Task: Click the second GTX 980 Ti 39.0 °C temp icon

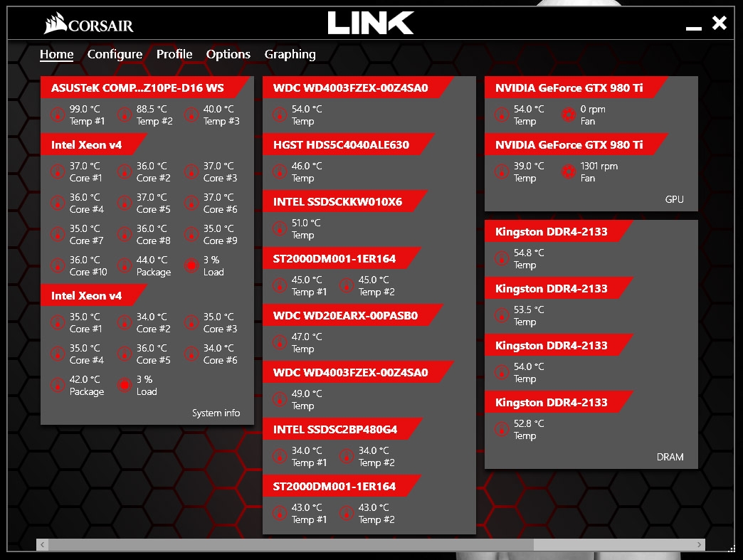Action: point(502,171)
